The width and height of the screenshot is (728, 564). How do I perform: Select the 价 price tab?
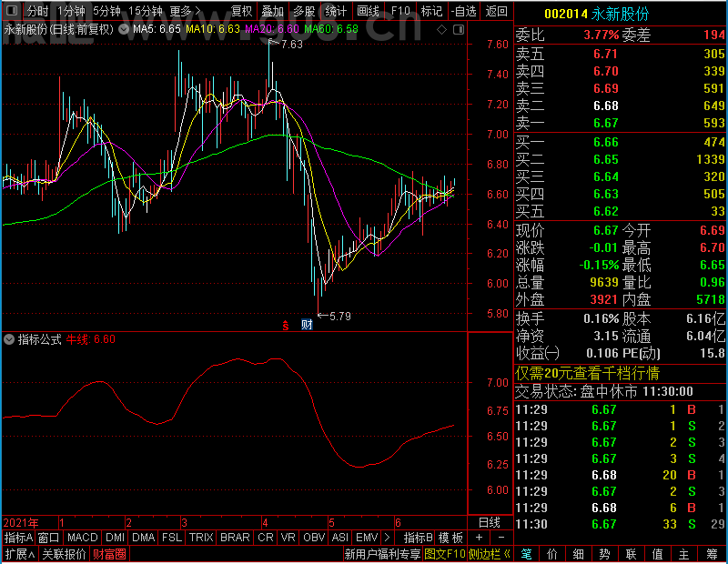pos(552,554)
